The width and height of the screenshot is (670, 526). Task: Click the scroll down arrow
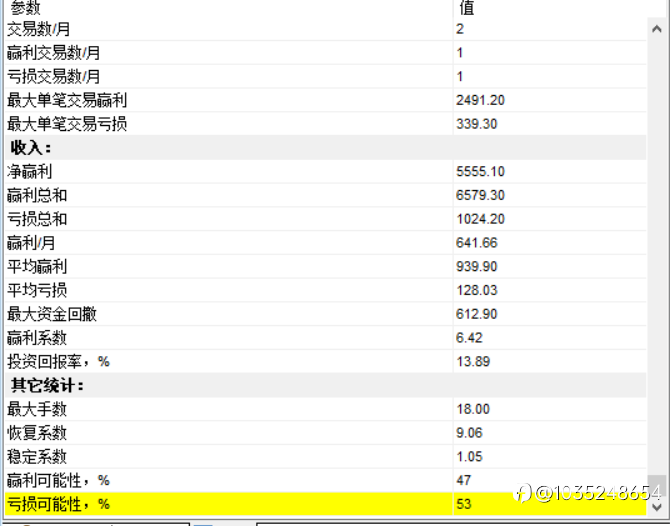pos(657,507)
